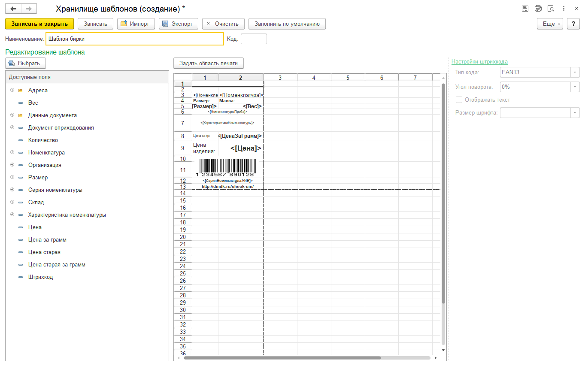Expand the Адреса tree node
Viewport: 588px width, 366px height.
[12, 91]
